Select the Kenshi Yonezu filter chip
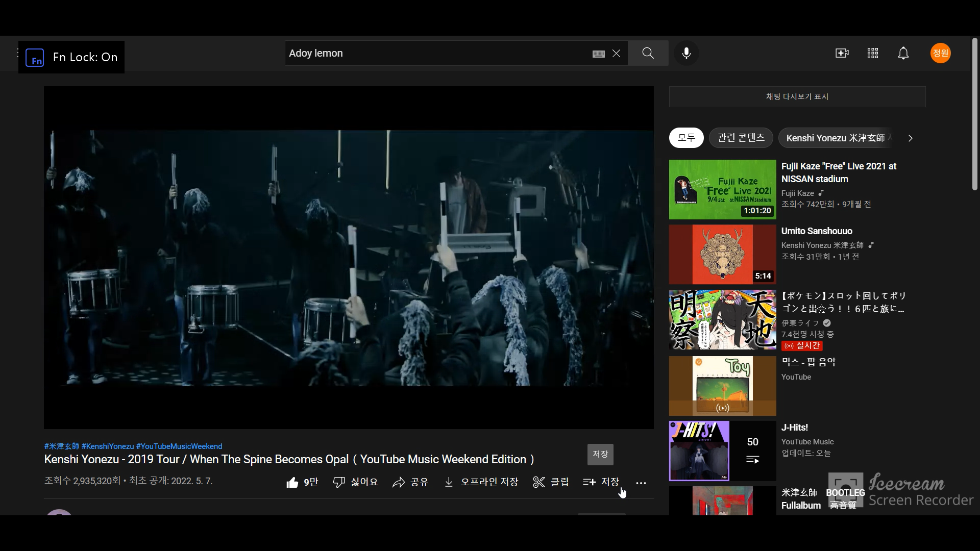 836,138
